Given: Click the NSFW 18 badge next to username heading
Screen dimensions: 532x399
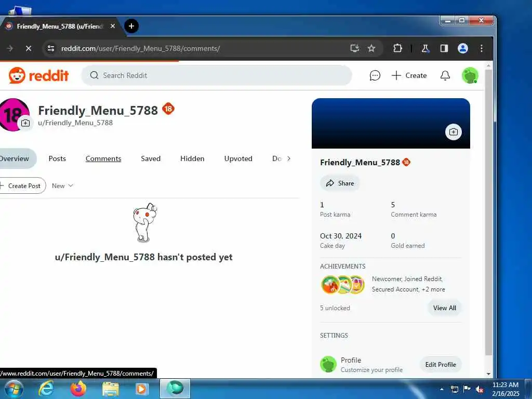Looking at the screenshot, I should pos(168,109).
